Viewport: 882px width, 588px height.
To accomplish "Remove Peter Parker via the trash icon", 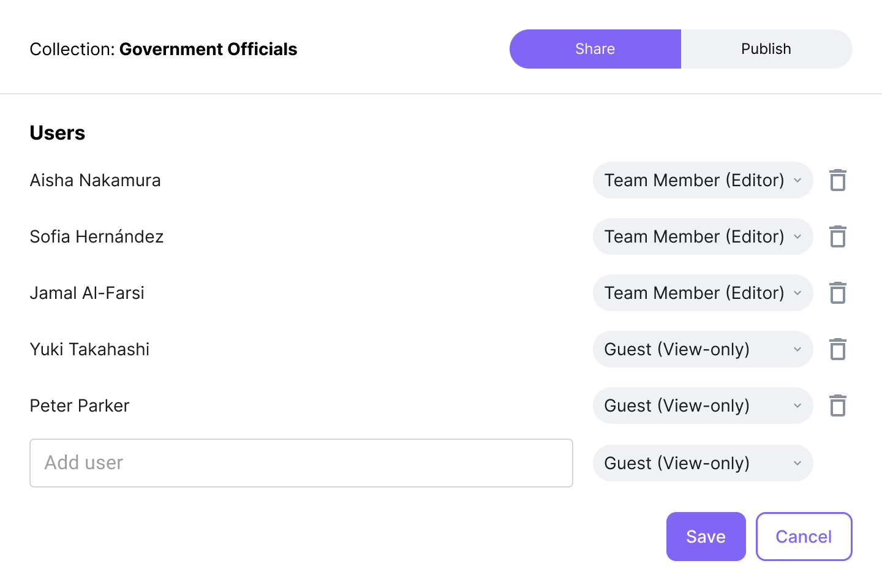I will coord(837,406).
